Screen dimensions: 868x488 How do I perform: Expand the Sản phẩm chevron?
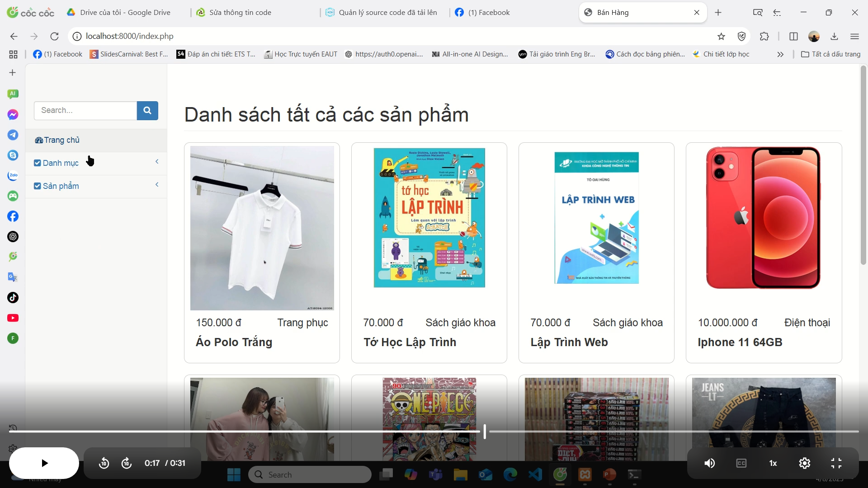click(157, 185)
